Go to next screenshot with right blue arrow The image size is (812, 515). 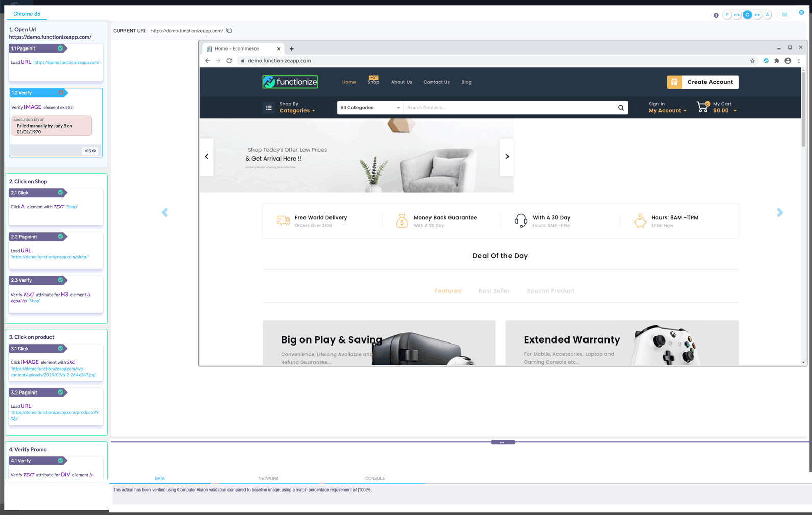click(780, 212)
